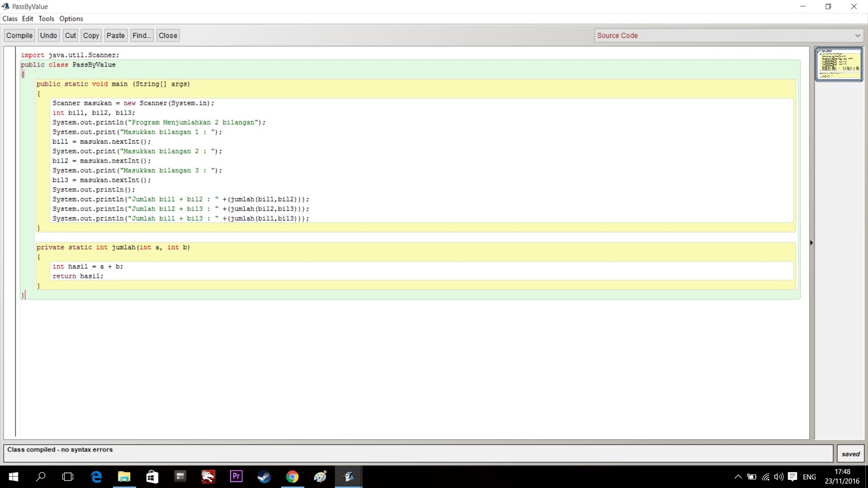Open the Find... dialog button
Viewport: 868px width, 488px height.
pos(142,35)
